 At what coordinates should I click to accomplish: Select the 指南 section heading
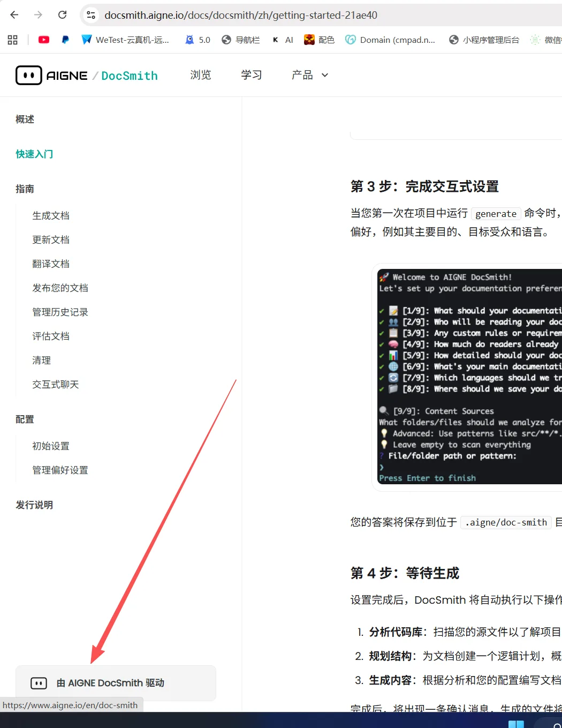click(25, 189)
